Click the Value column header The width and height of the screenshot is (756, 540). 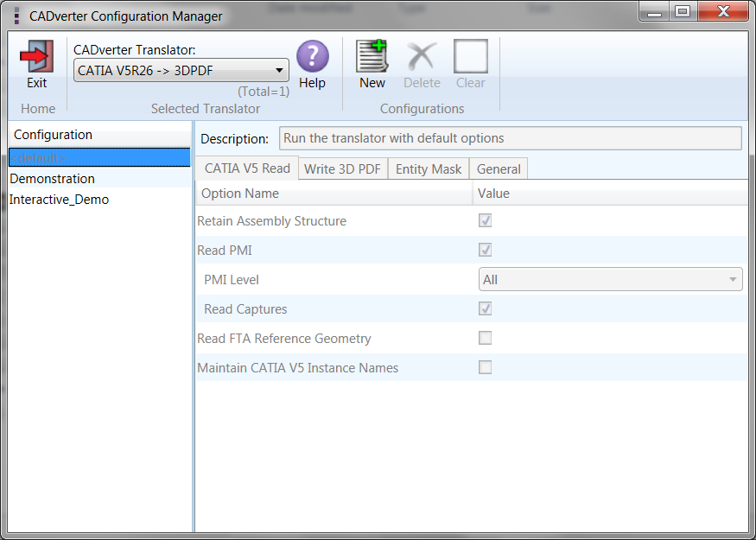(610, 194)
